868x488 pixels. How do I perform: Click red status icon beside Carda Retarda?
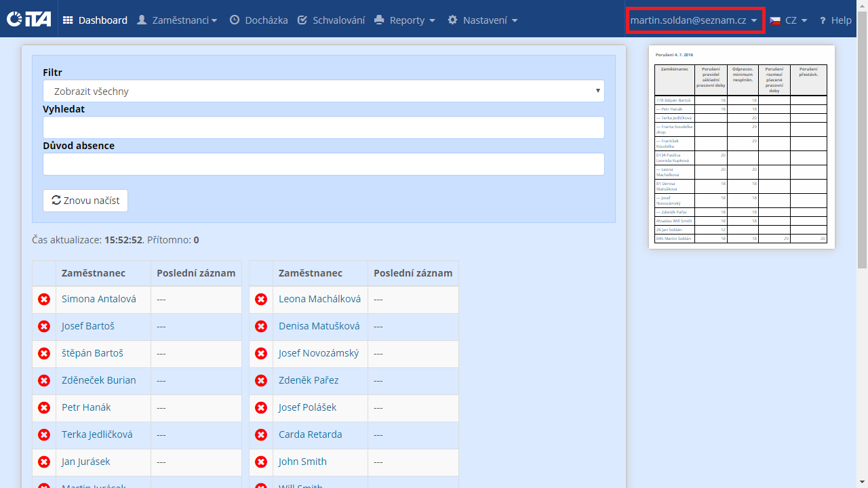coord(261,434)
